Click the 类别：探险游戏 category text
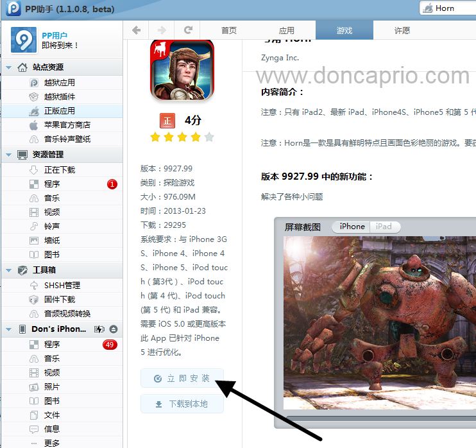Viewport: 476px width, 448px height. coord(167,182)
